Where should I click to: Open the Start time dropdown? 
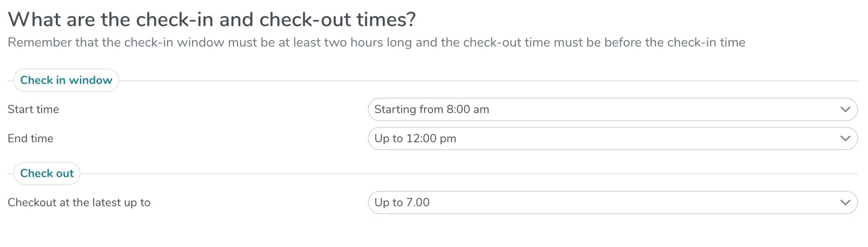pyautogui.click(x=612, y=109)
